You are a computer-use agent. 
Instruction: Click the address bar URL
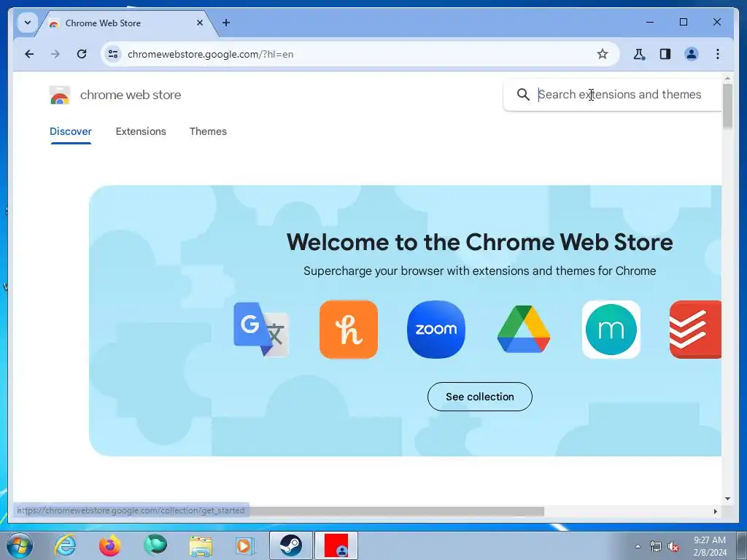211,54
